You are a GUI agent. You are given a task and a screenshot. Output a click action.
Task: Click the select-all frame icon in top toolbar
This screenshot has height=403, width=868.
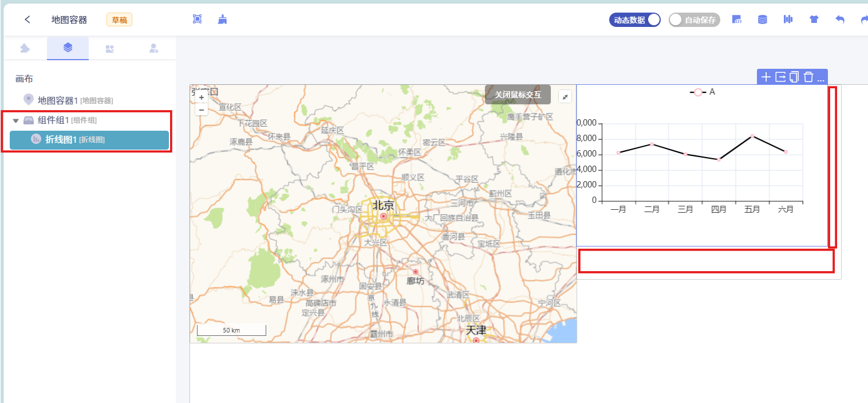pos(198,19)
